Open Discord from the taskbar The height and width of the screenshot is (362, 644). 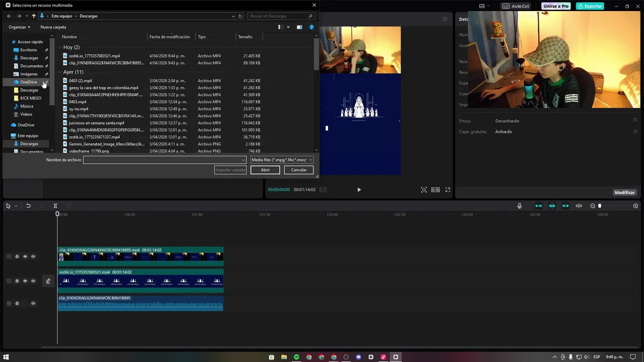tap(358, 357)
